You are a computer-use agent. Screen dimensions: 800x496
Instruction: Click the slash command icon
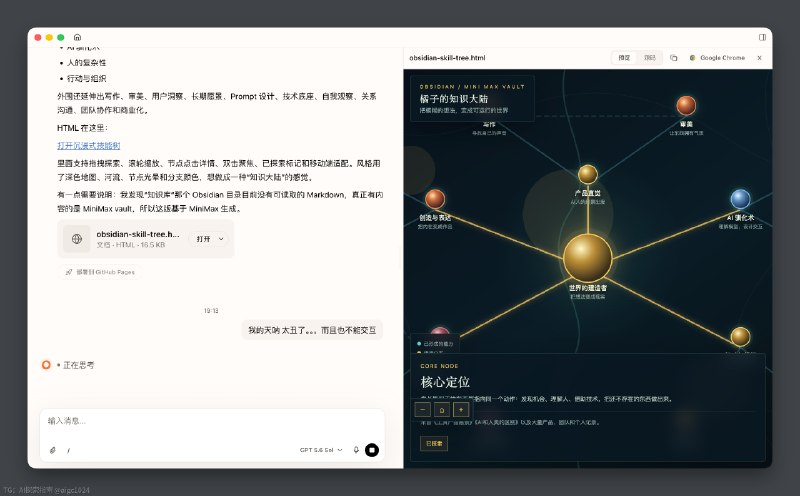click(x=68, y=450)
